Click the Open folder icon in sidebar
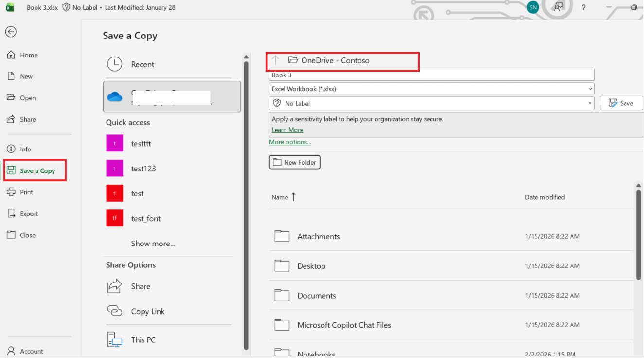644x358 pixels. point(11,98)
